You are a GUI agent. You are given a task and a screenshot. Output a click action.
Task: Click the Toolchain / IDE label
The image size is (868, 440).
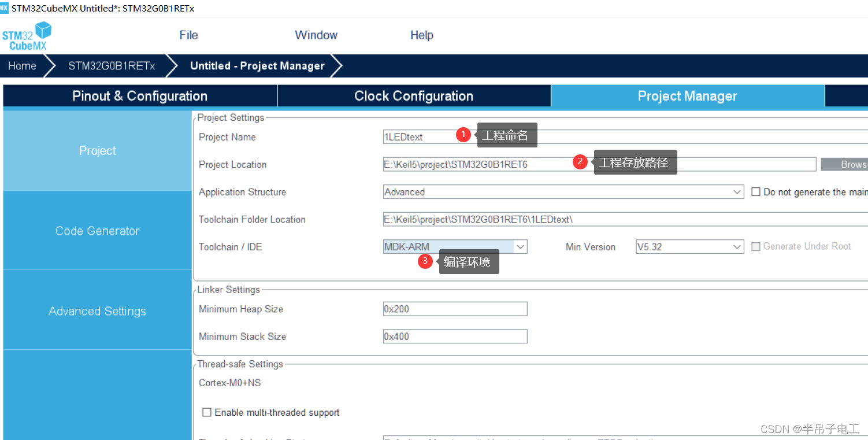click(x=230, y=247)
